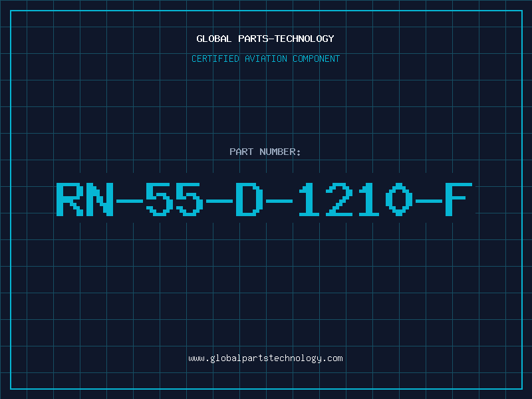Image resolution: width=532 pixels, height=399 pixels.
Task: Click the 'CERTIFIED AVIATION COMPONENT' subtitle
Action: pyautogui.click(x=265, y=59)
